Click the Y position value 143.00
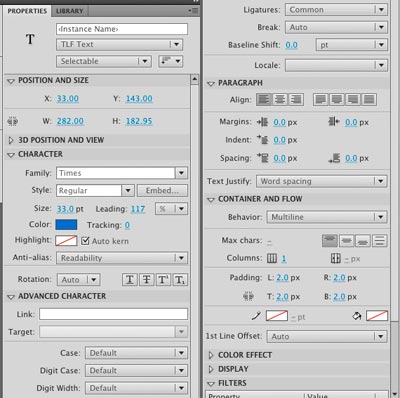The image size is (400, 398). pos(139,99)
